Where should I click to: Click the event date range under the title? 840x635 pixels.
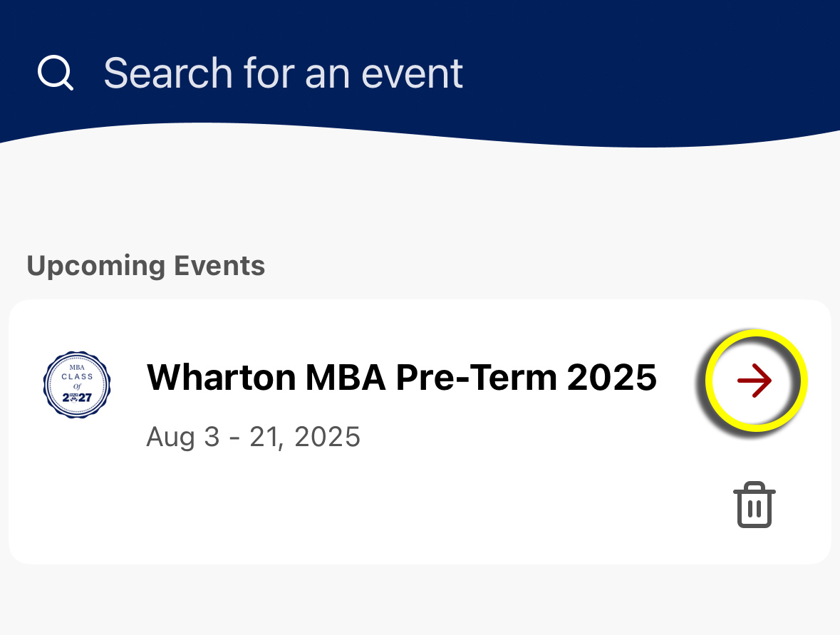253,436
